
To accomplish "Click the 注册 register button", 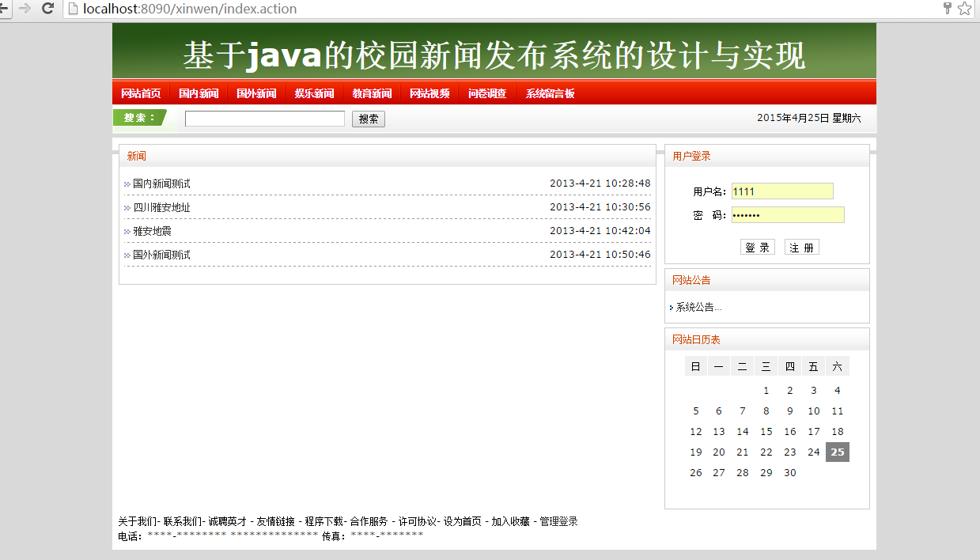I will (802, 248).
